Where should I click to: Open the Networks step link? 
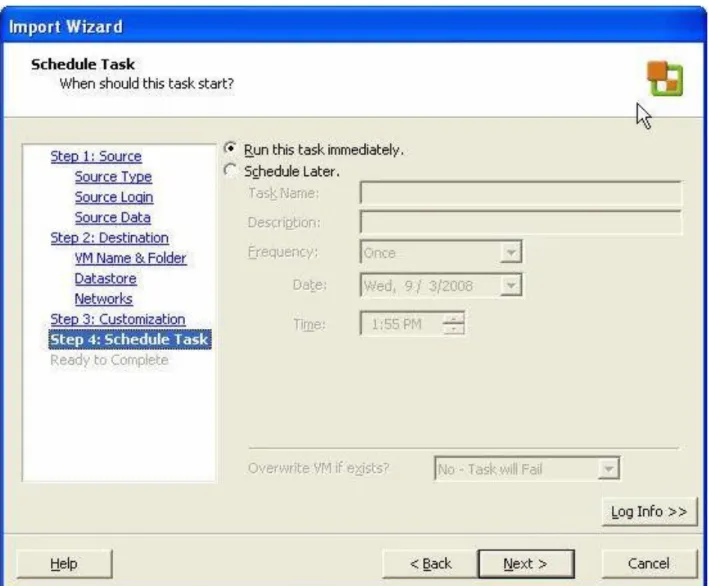tap(104, 299)
